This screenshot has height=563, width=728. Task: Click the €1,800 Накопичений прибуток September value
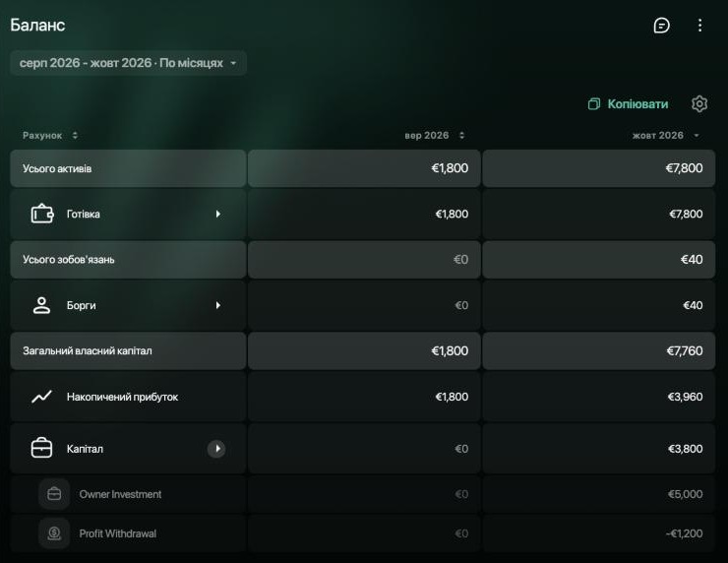[452, 397]
